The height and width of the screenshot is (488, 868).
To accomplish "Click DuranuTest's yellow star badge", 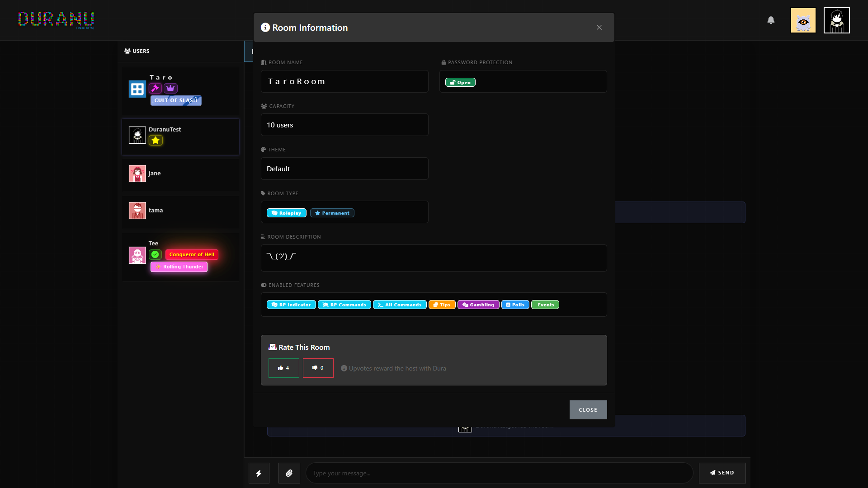I will point(156,141).
